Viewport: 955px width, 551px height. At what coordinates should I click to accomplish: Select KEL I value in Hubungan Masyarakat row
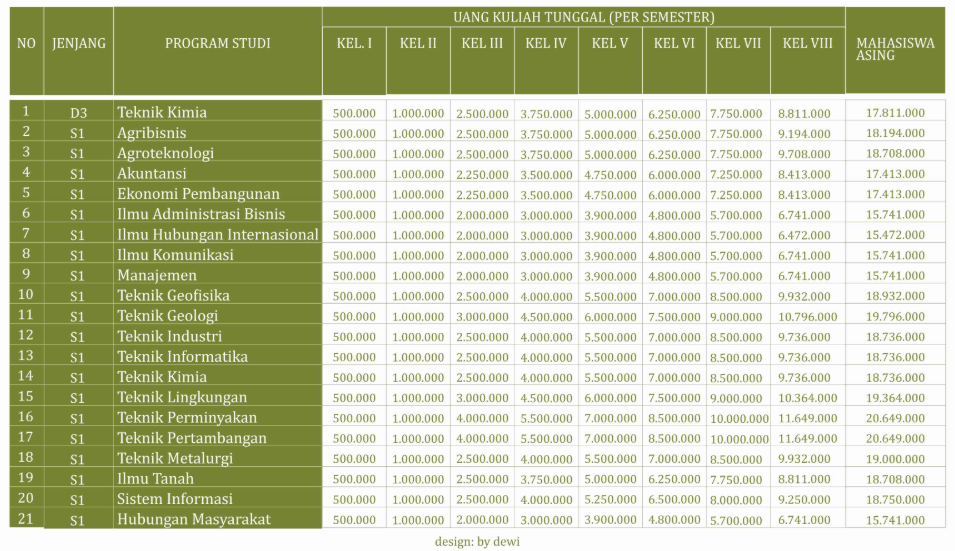[354, 520]
